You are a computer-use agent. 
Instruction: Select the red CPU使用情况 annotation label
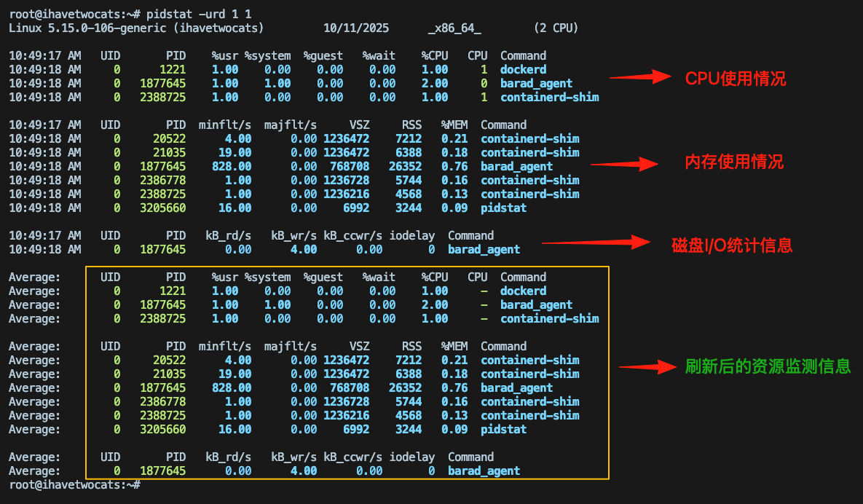click(x=736, y=79)
